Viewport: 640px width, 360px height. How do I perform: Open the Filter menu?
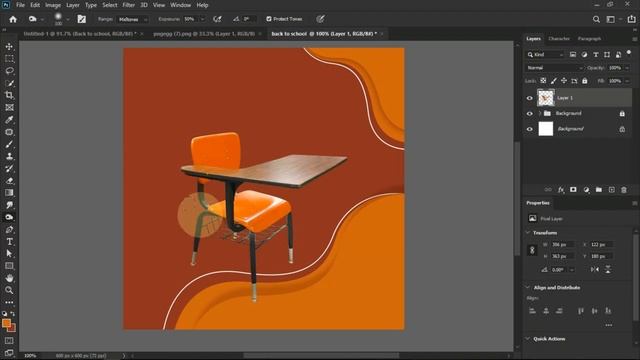(129, 5)
